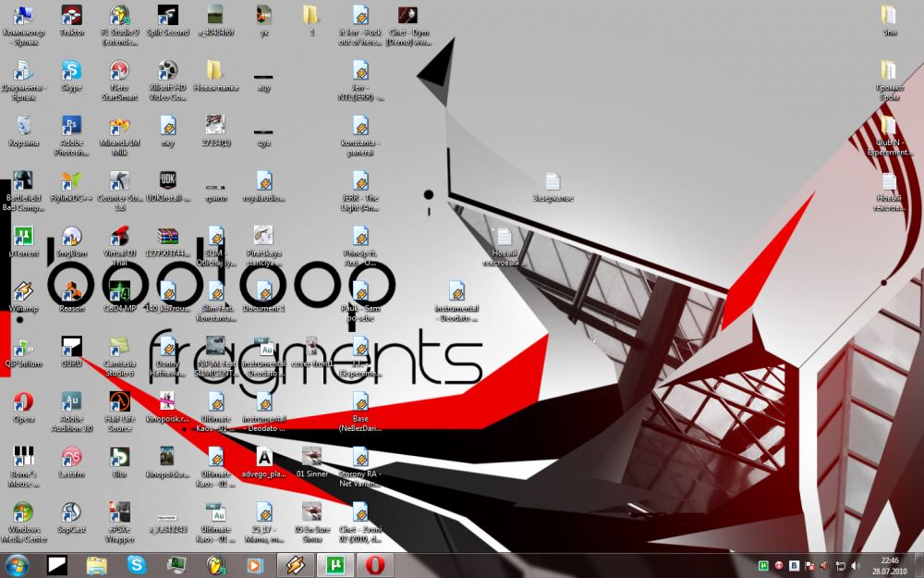924x578 pixels.
Task: Open the Traktor desktop shortcut
Action: 72,20
